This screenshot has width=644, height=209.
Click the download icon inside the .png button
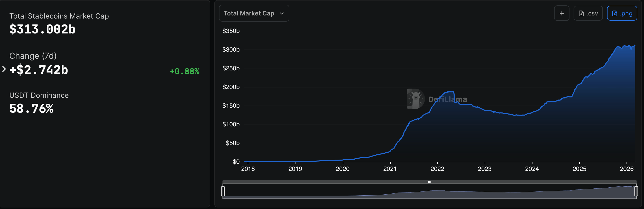click(x=614, y=13)
